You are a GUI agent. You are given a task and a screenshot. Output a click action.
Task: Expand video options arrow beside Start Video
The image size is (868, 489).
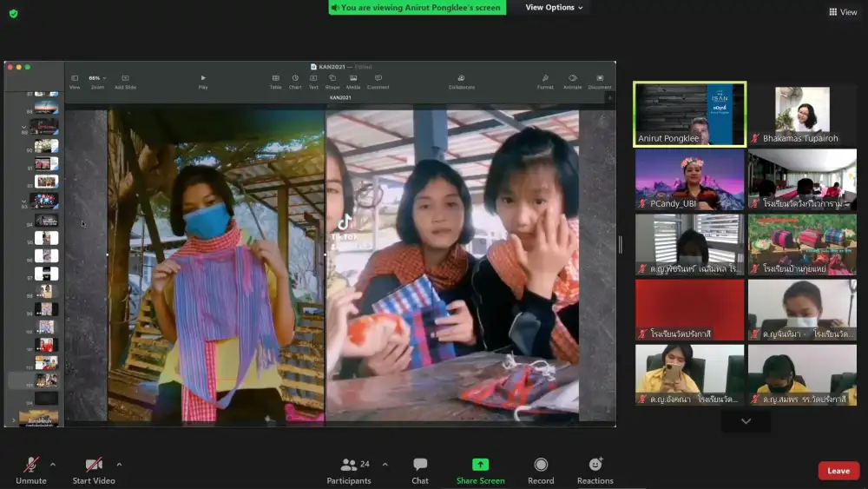pos(119,464)
